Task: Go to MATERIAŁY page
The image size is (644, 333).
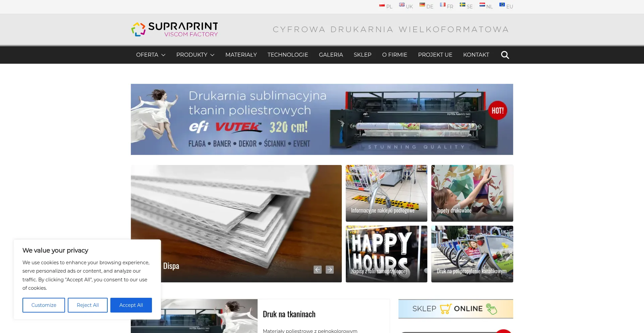Action: coord(241,55)
